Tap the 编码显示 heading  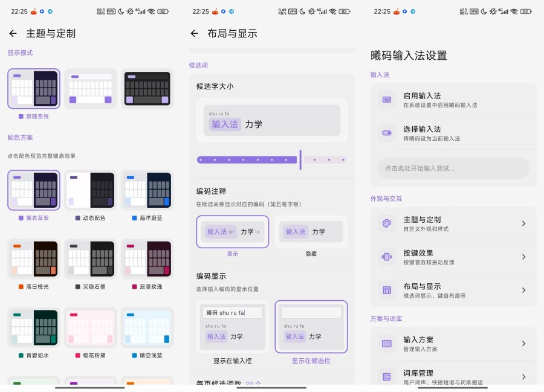[x=211, y=276]
